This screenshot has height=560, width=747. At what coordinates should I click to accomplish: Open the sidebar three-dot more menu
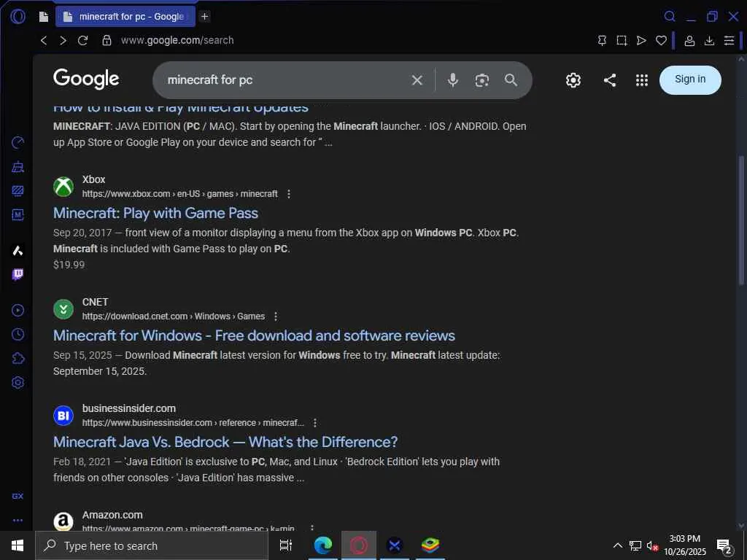coord(18,521)
